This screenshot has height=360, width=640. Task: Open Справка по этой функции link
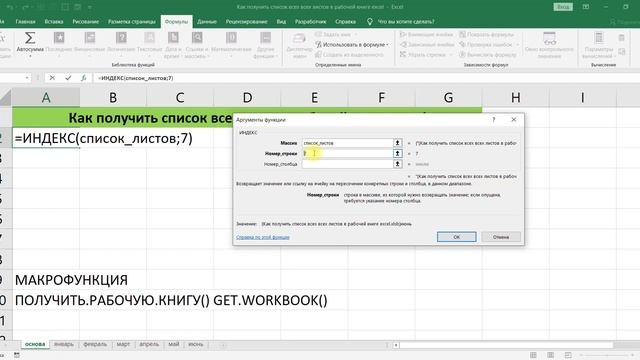tap(262, 237)
